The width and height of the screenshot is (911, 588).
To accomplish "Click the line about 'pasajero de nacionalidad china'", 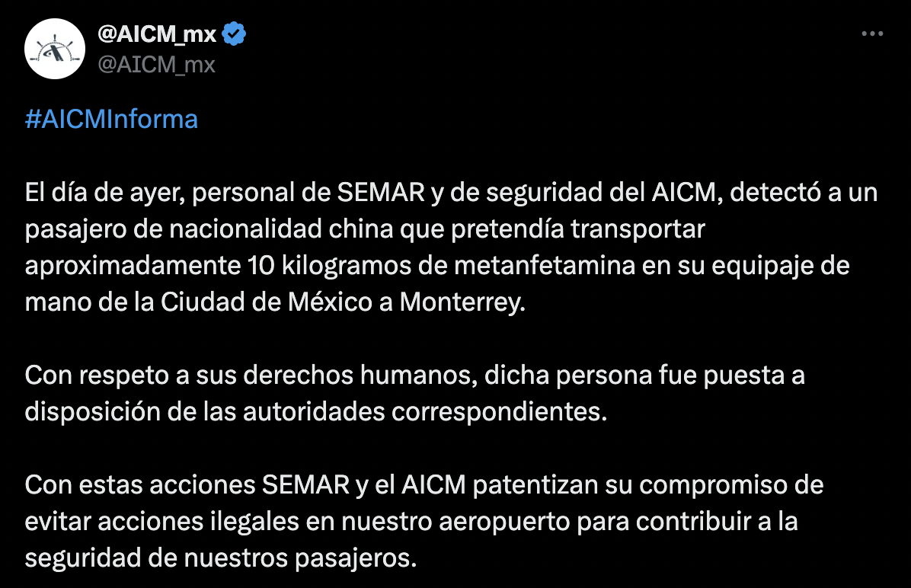I will tap(364, 229).
